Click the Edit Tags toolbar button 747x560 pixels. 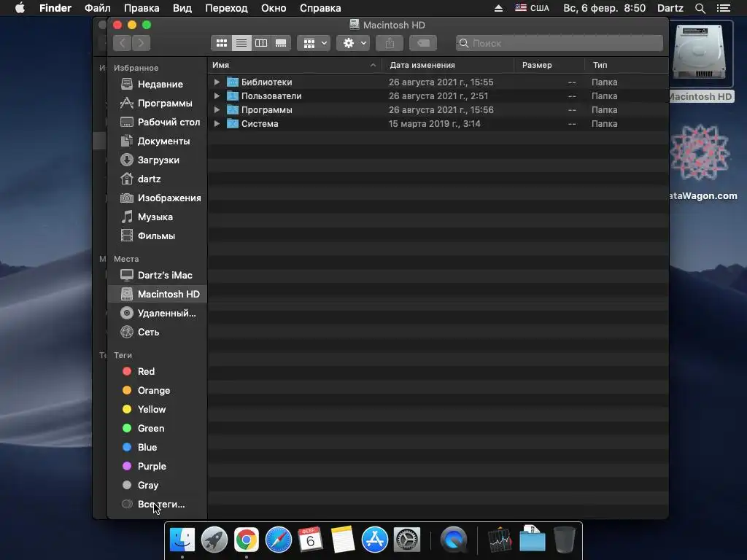pos(423,43)
